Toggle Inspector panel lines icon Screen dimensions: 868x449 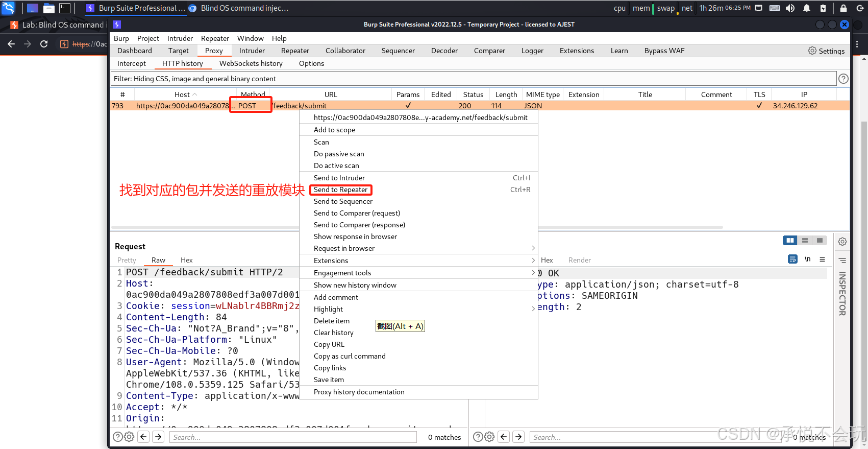842,261
